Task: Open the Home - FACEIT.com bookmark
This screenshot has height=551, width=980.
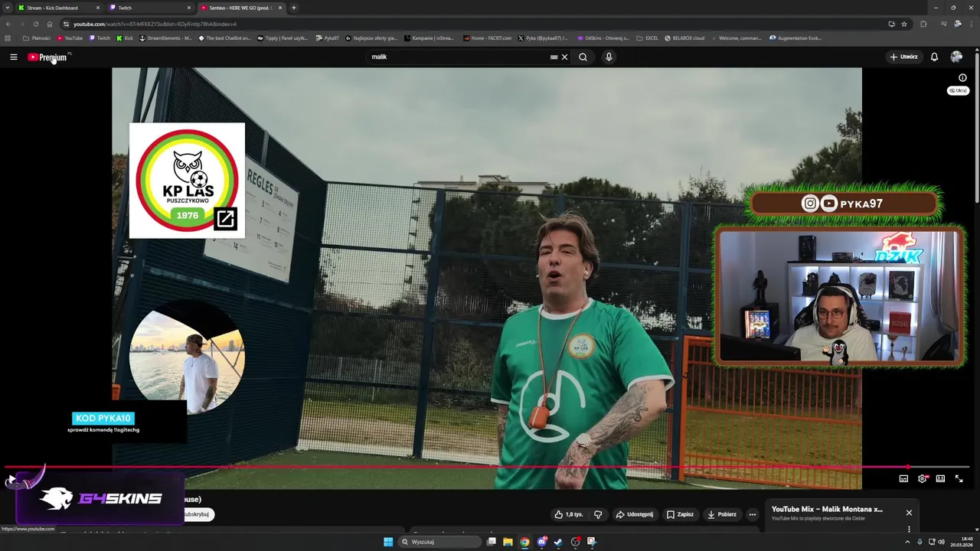Action: [487, 37]
